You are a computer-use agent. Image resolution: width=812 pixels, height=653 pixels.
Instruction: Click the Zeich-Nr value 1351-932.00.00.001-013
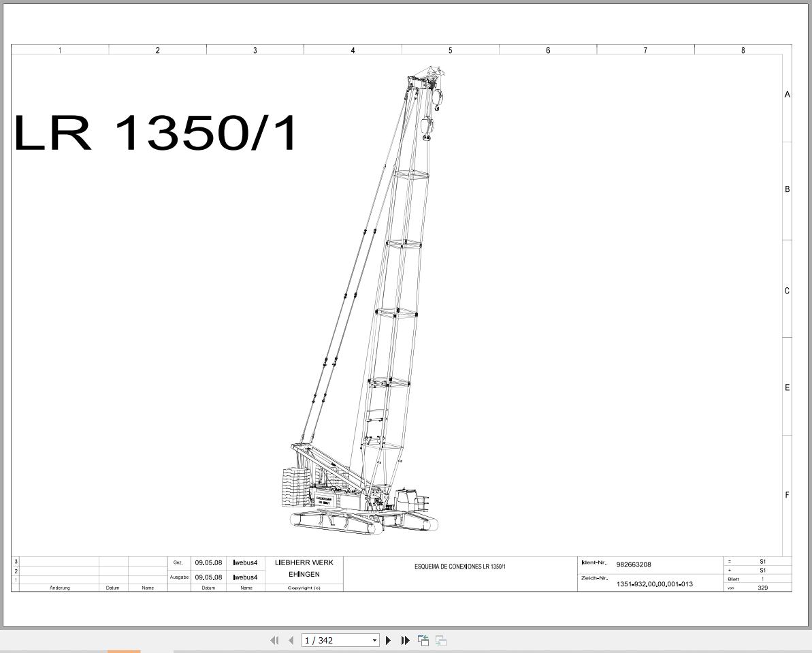pos(655,583)
